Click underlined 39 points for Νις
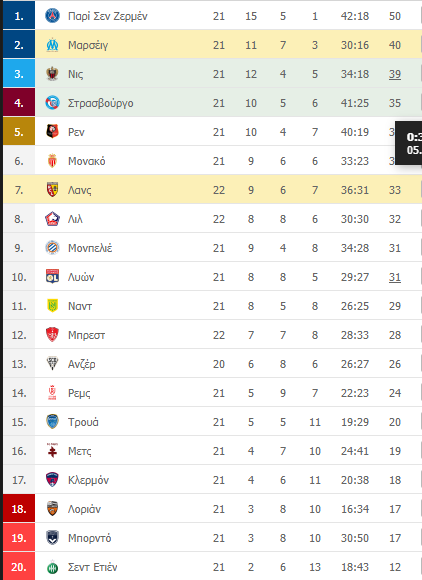The width and height of the screenshot is (422, 580). pos(395,74)
